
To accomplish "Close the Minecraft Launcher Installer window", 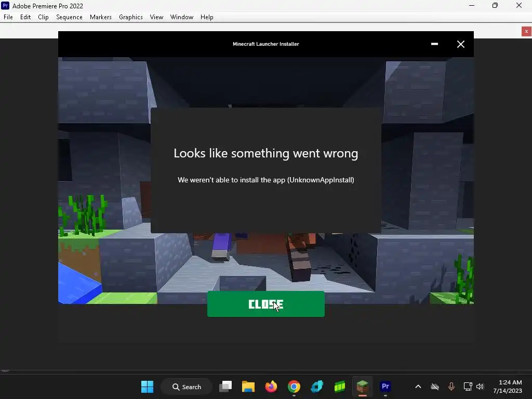I will pyautogui.click(x=460, y=44).
